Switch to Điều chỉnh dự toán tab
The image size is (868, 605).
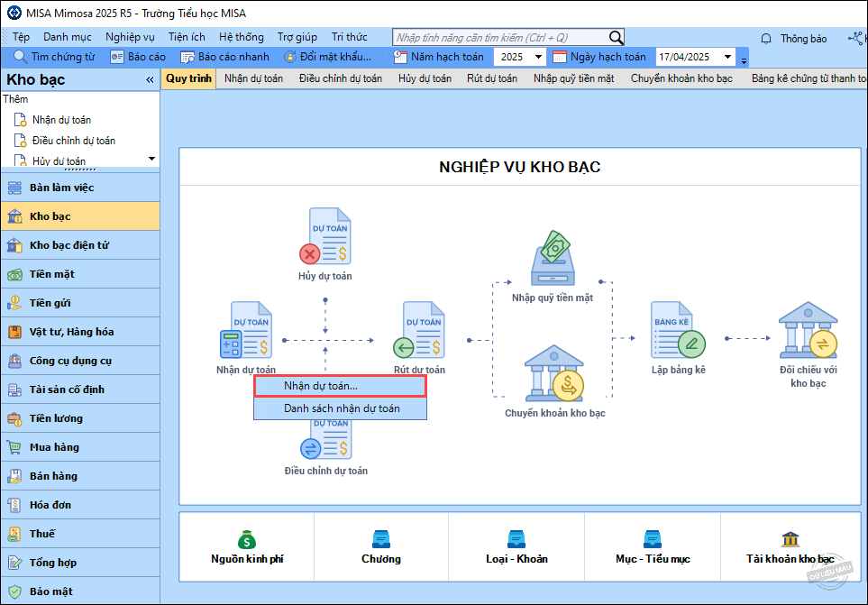coord(341,78)
